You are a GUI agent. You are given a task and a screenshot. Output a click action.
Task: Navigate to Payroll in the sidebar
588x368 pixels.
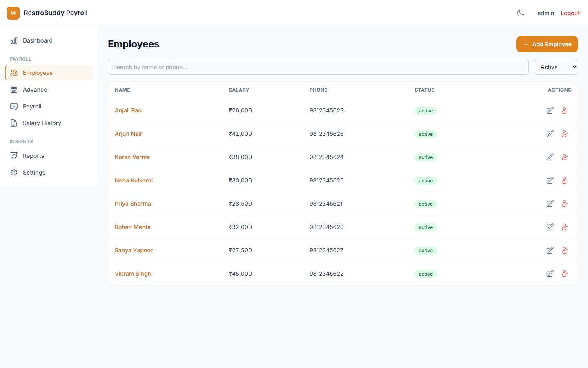(49, 106)
